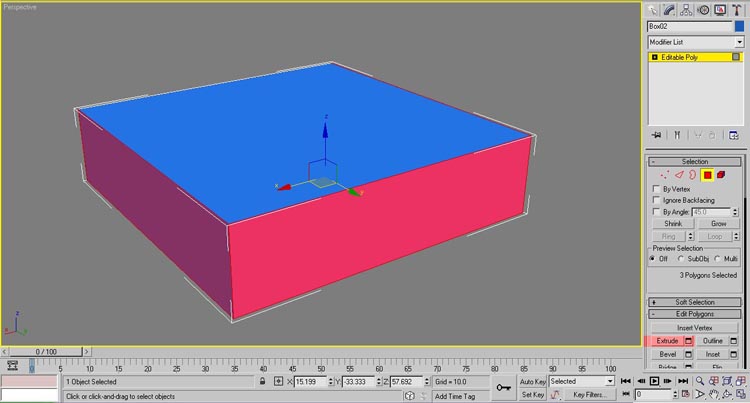Click the blue object color swatch

click(x=739, y=26)
